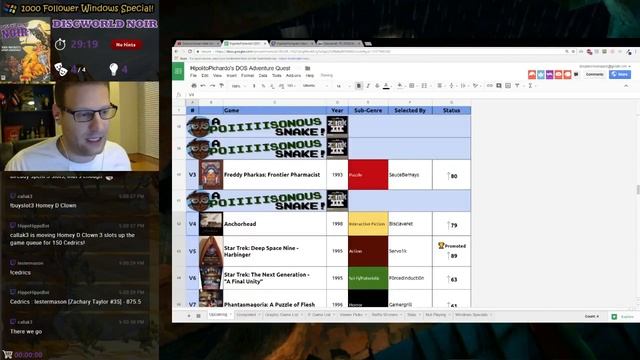This screenshot has height=360, width=640.
Task: Open text wrapping options
Action: click(x=463, y=86)
